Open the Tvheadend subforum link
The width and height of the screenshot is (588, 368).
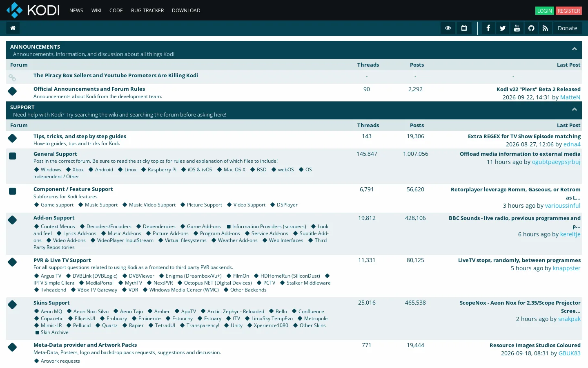(53, 290)
